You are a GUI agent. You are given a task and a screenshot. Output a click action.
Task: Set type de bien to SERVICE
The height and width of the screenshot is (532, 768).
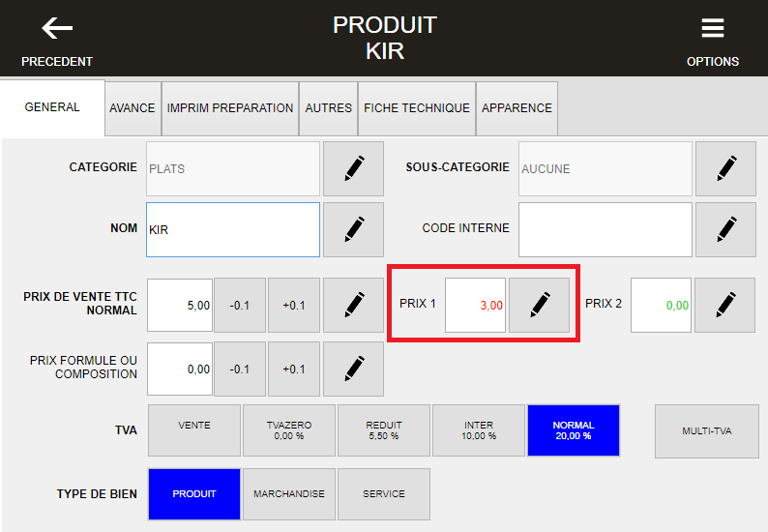point(384,493)
